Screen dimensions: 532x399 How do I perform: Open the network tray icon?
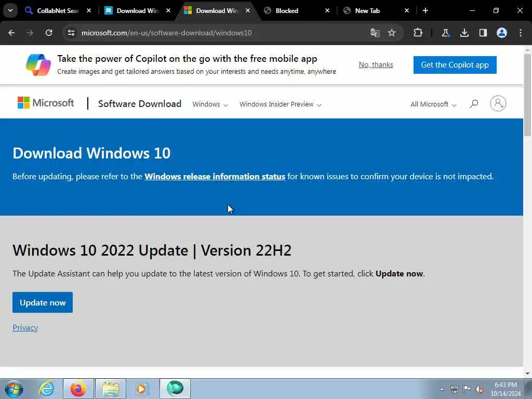[x=454, y=389]
